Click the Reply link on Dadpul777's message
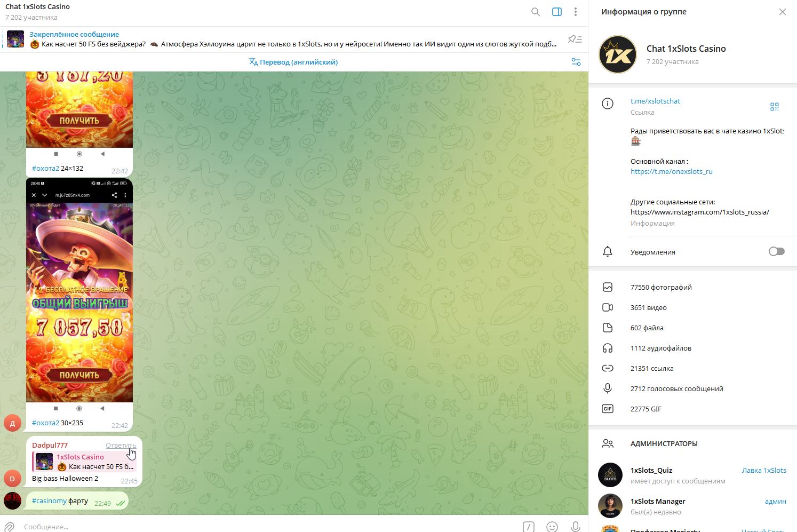The height and width of the screenshot is (532, 797). [121, 446]
